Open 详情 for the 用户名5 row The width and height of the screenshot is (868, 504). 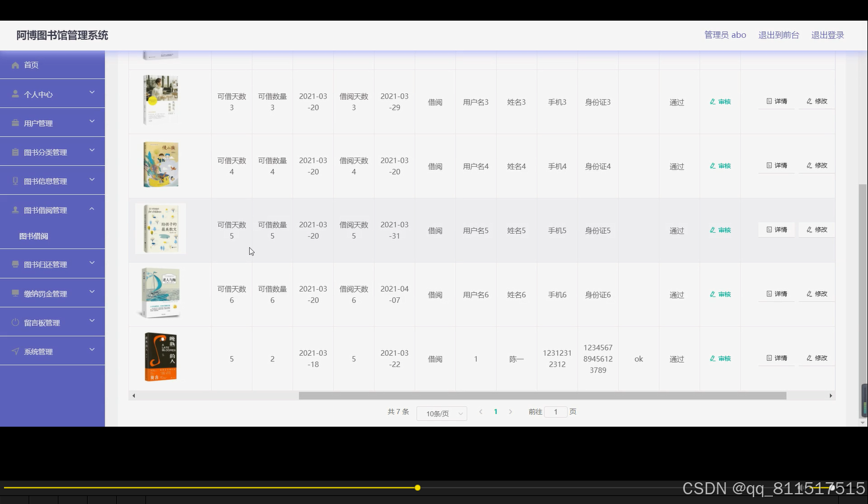click(x=776, y=230)
